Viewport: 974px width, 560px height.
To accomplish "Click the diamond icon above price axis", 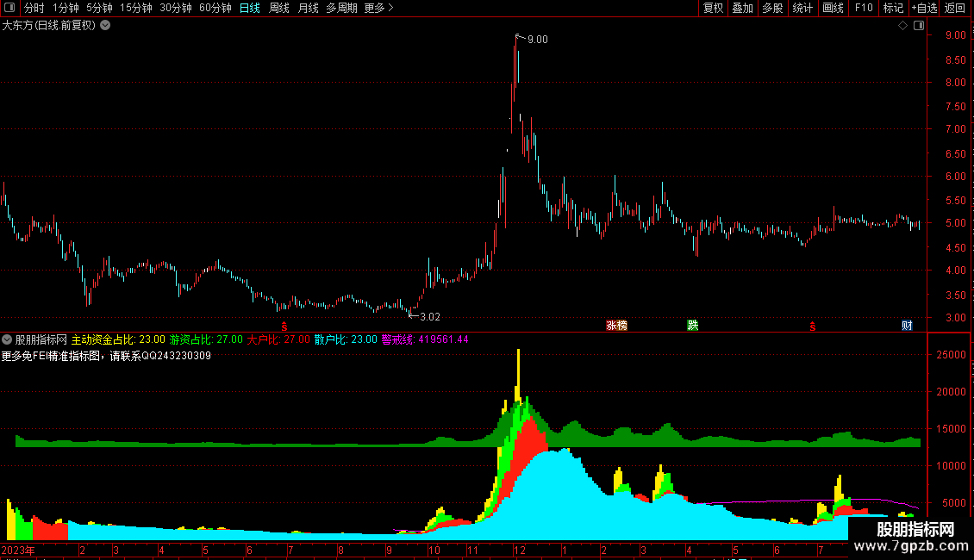I will (903, 26).
